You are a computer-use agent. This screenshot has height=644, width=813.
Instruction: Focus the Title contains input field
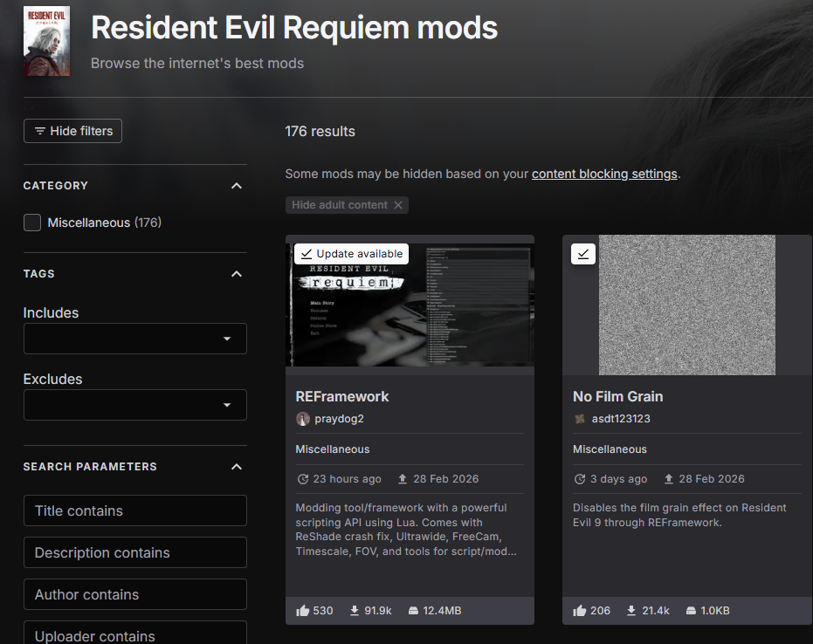click(134, 510)
